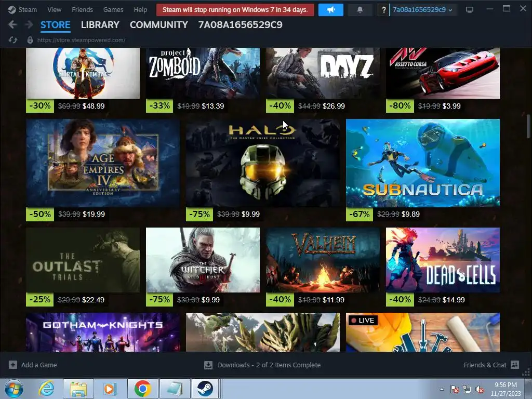The width and height of the screenshot is (532, 399).
Task: Click the store.steampowered.com URL field
Action: 82,40
